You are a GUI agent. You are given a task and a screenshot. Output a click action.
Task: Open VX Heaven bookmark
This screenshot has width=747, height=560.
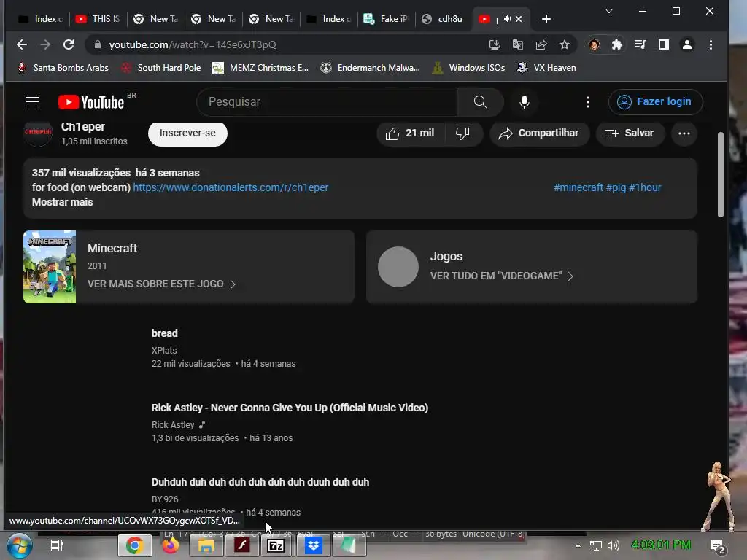pos(547,68)
